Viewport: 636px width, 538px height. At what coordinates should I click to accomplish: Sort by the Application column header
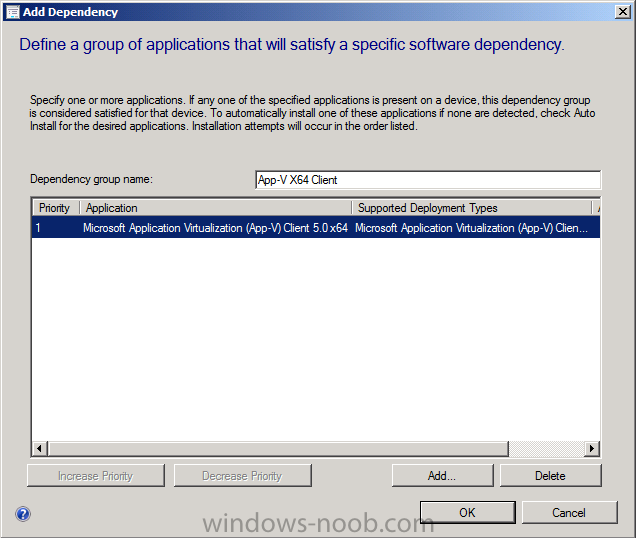point(215,208)
